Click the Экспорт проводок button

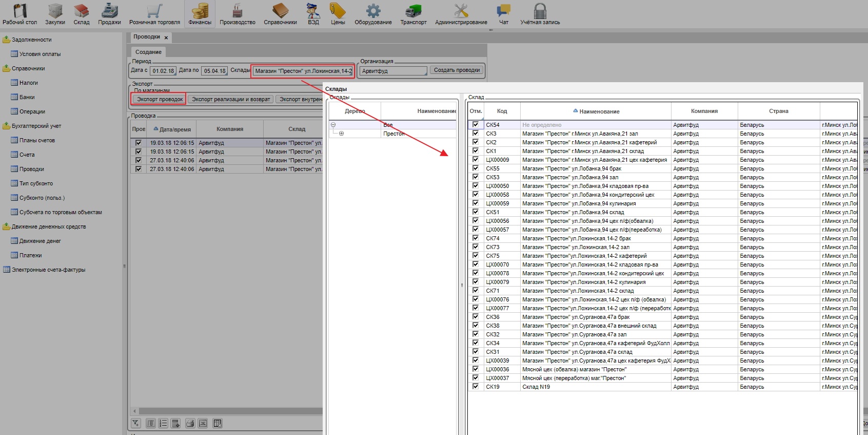(x=160, y=99)
